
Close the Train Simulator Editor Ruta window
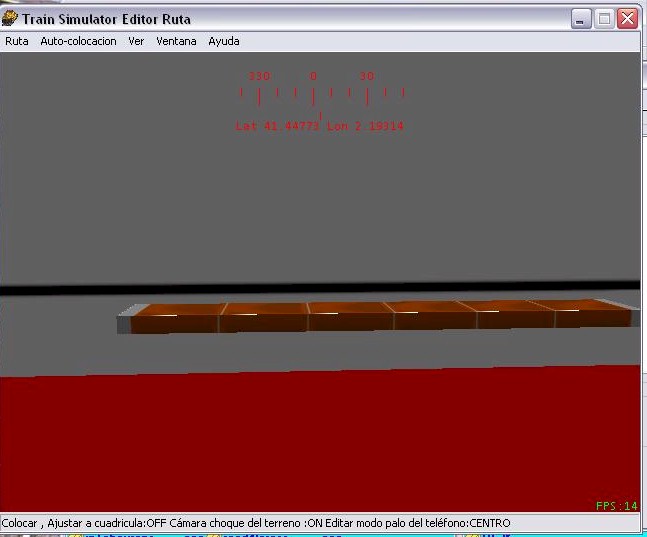(627, 18)
